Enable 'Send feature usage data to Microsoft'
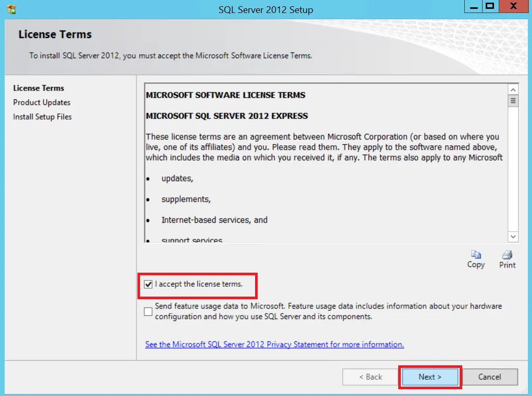 148,311
